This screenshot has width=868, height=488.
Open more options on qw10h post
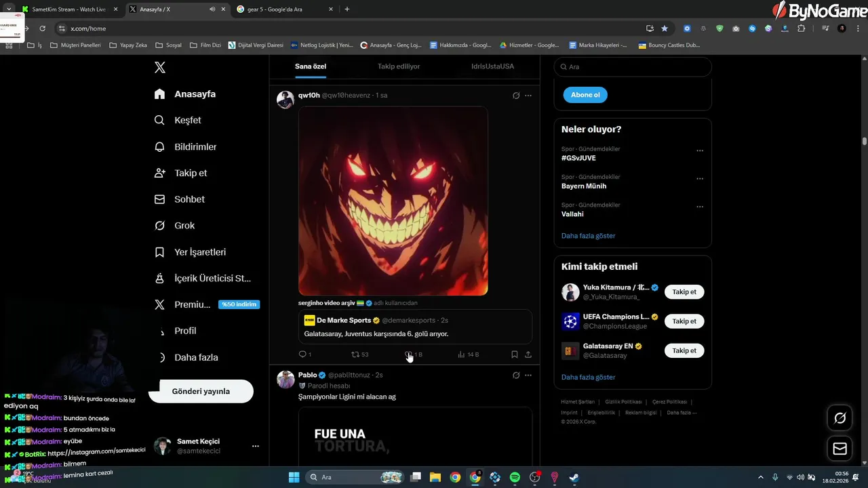pyautogui.click(x=528, y=96)
